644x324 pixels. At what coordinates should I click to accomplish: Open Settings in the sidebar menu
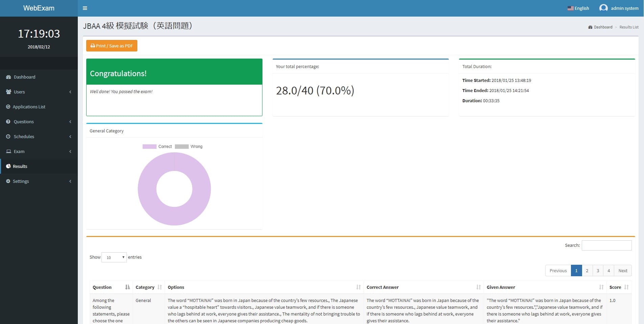[x=39, y=181]
